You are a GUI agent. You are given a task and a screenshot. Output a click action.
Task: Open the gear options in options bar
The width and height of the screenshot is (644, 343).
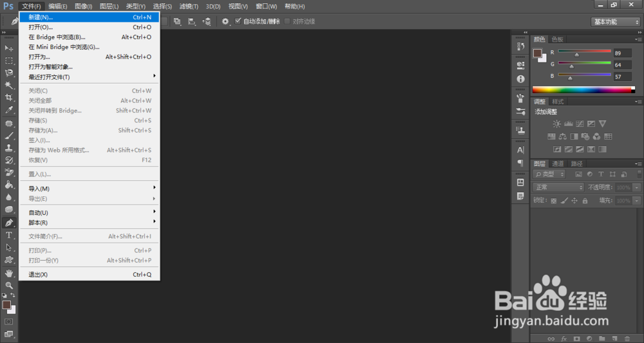coord(225,21)
